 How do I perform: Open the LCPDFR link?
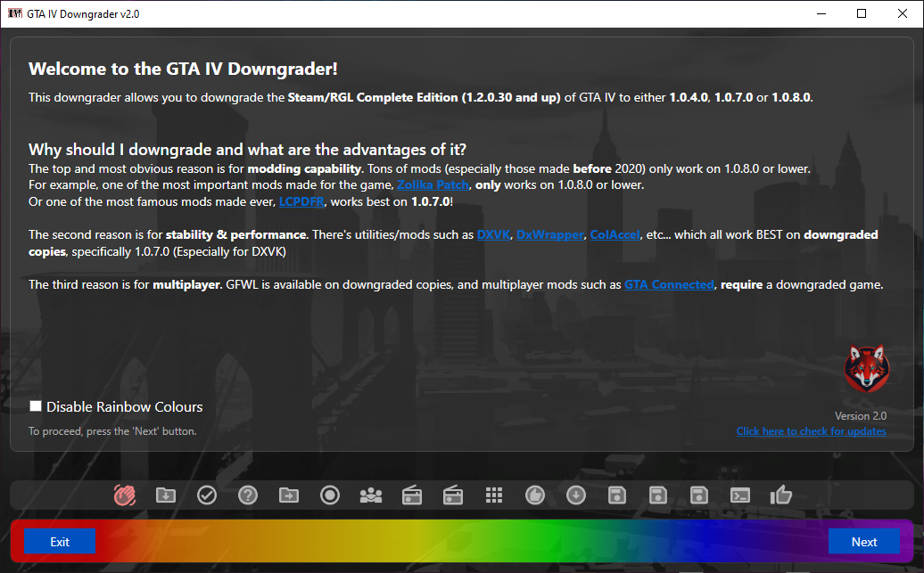[301, 202]
